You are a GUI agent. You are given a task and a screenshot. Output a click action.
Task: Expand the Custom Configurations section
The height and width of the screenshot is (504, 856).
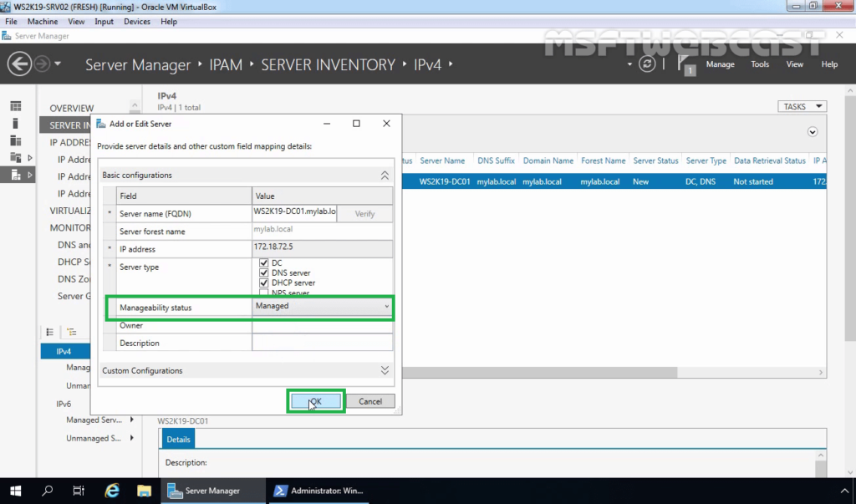(x=385, y=370)
